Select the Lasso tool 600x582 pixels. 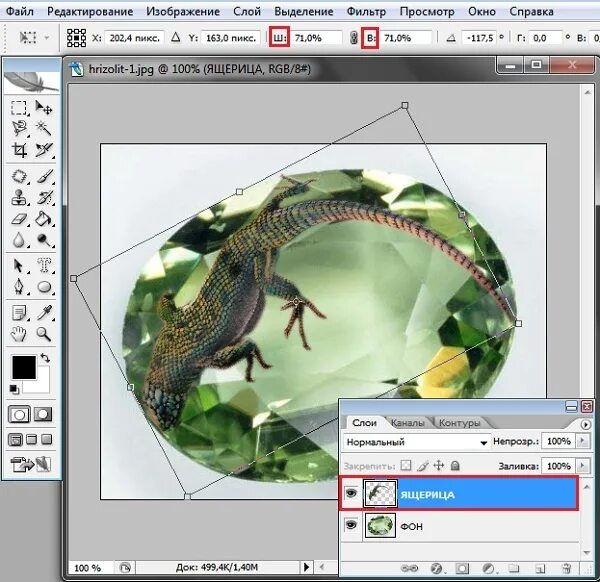click(x=19, y=129)
